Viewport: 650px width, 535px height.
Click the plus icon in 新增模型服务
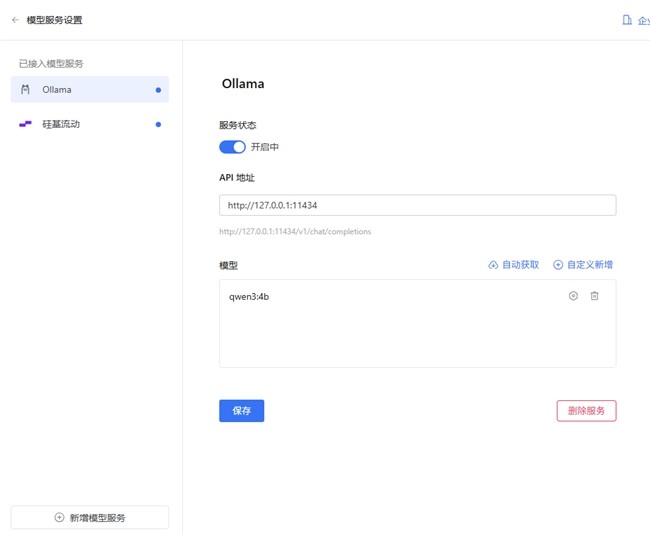[x=59, y=517]
